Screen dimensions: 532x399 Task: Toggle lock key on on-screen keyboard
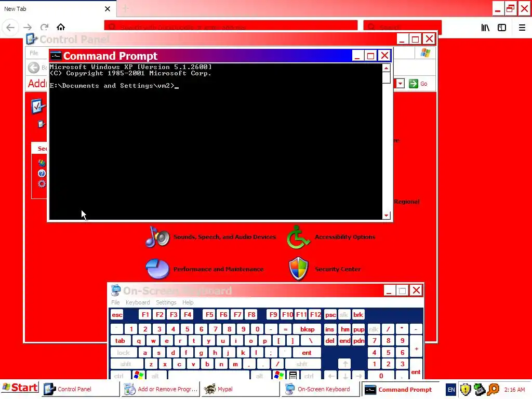click(124, 353)
